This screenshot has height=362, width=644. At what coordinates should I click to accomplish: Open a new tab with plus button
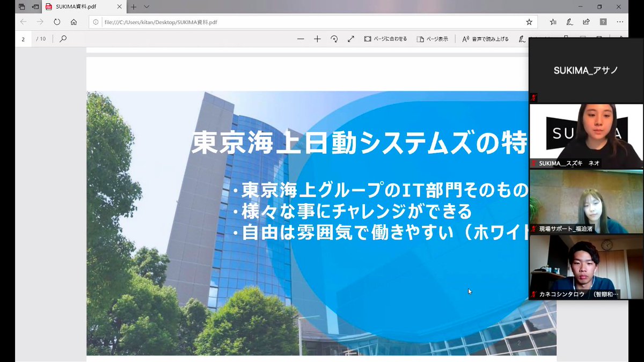[134, 7]
